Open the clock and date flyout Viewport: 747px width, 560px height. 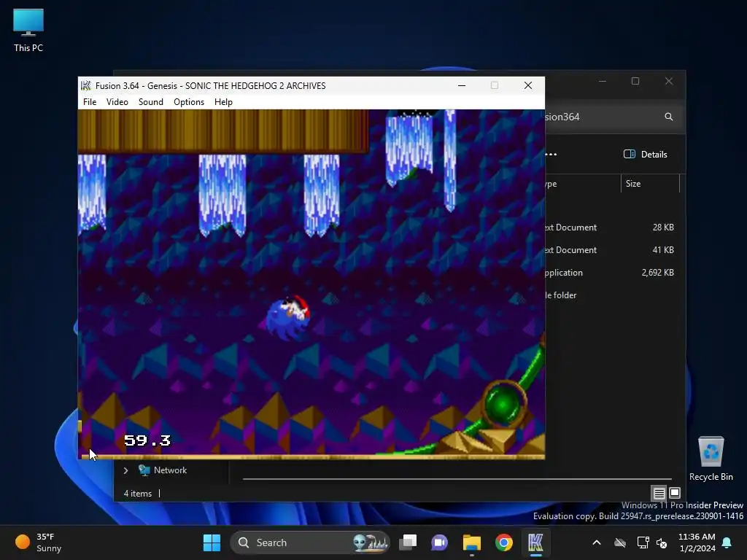[x=697, y=542]
